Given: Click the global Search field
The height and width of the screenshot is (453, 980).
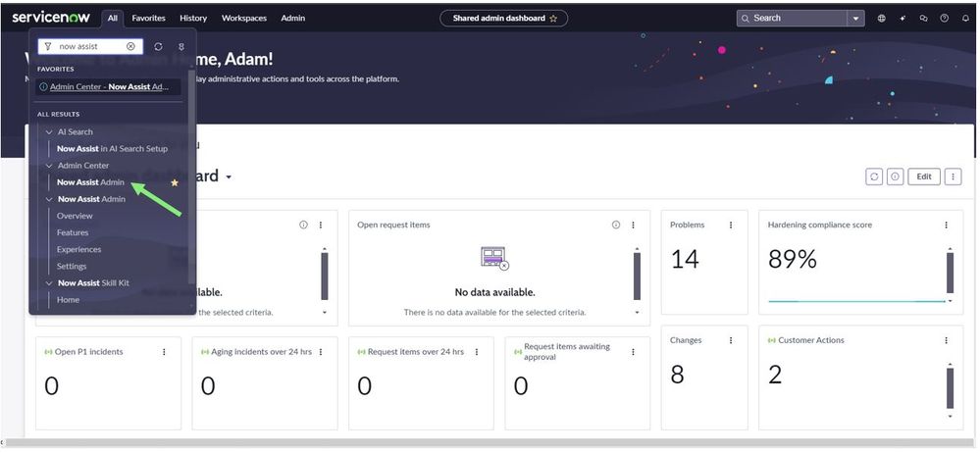Looking at the screenshot, I should (x=794, y=18).
